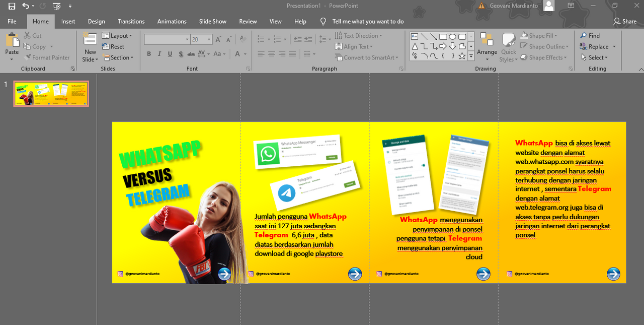Image resolution: width=644 pixels, height=325 pixels.
Task: Expand the shapes gallery More arrow
Action: (x=471, y=56)
